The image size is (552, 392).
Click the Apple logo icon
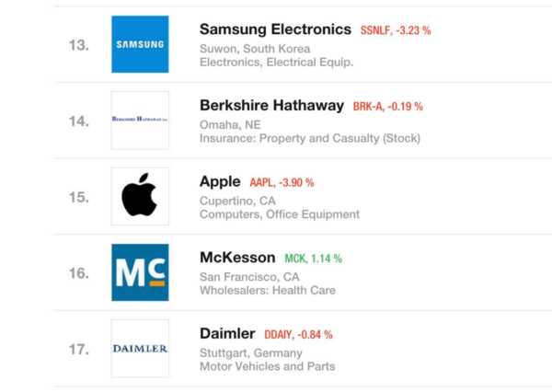[140, 196]
